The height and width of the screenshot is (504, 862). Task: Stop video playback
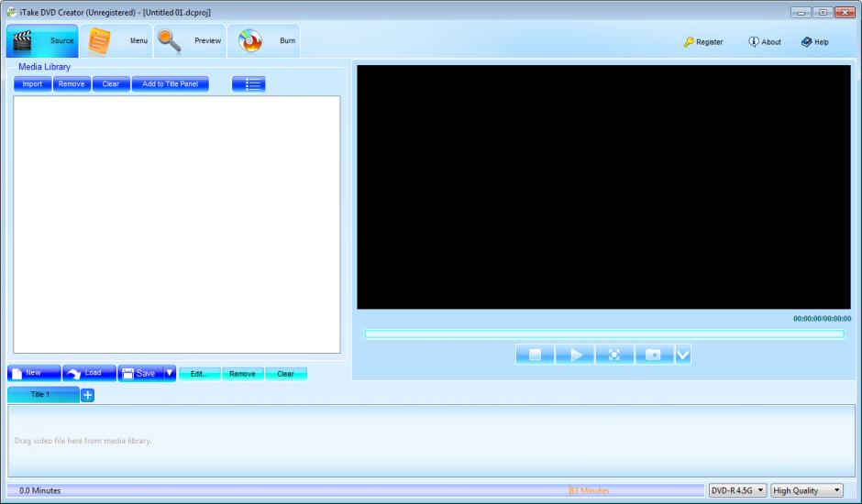coord(535,355)
